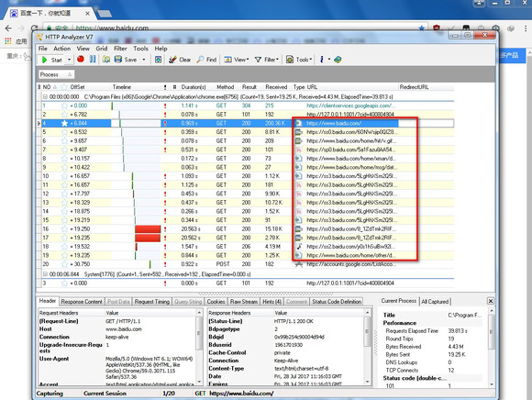
Task: Toggle star for request row 10
Action: click(x=64, y=176)
